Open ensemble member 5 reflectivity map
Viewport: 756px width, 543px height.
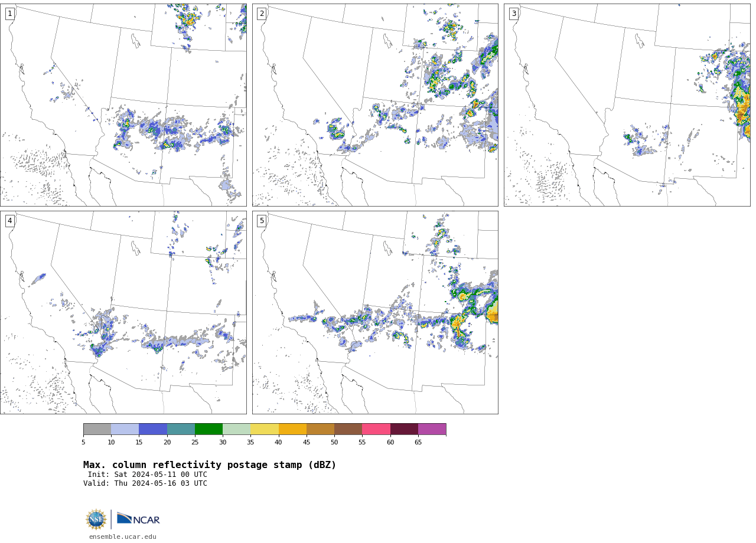click(x=375, y=313)
